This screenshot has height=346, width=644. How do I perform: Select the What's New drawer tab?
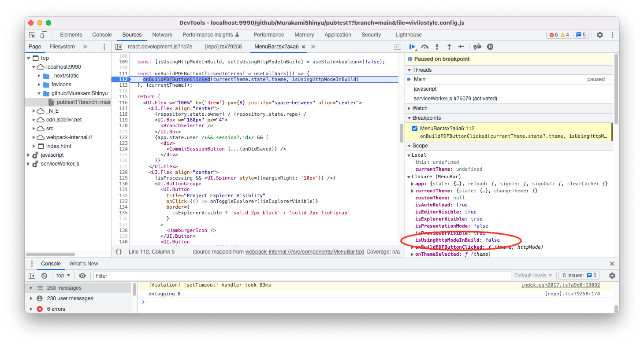pyautogui.click(x=84, y=264)
